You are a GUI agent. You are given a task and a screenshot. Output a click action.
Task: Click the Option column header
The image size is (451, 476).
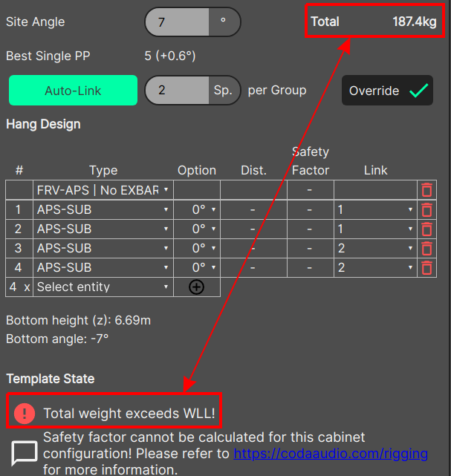coord(197,170)
